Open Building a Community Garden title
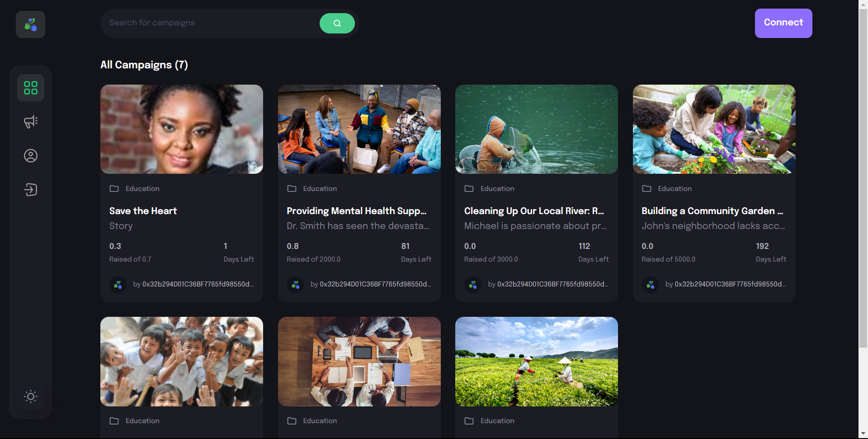868x439 pixels. pos(712,211)
